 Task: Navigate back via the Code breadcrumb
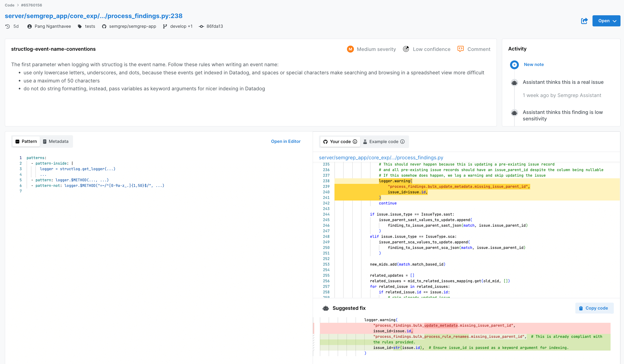9,5
